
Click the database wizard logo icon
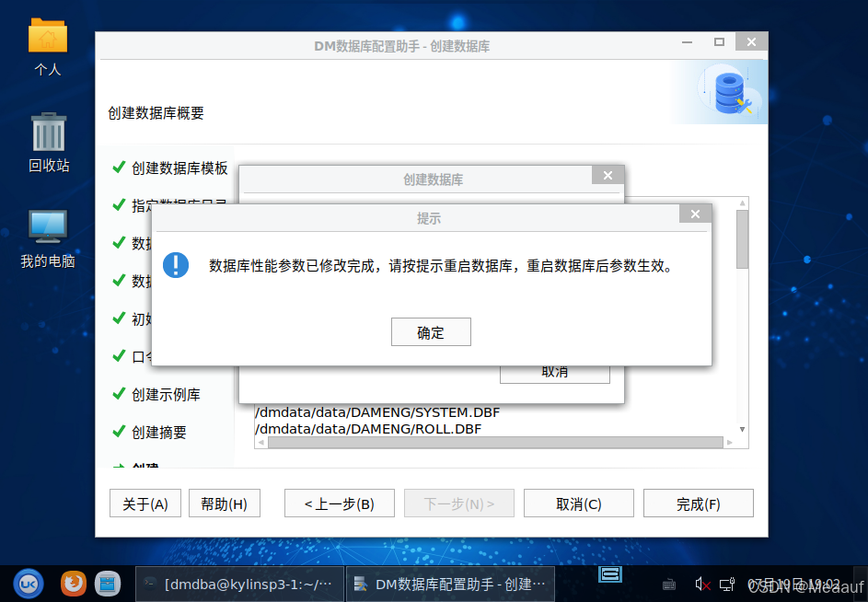[730, 93]
